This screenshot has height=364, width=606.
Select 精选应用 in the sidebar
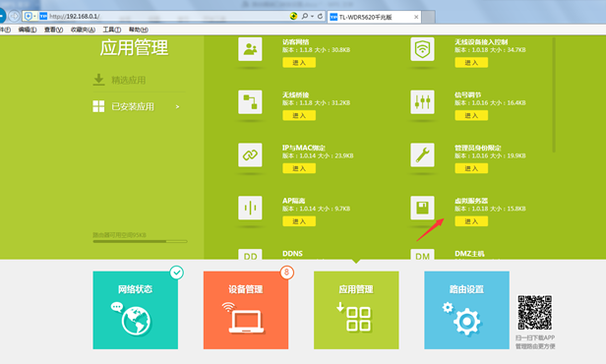point(128,80)
